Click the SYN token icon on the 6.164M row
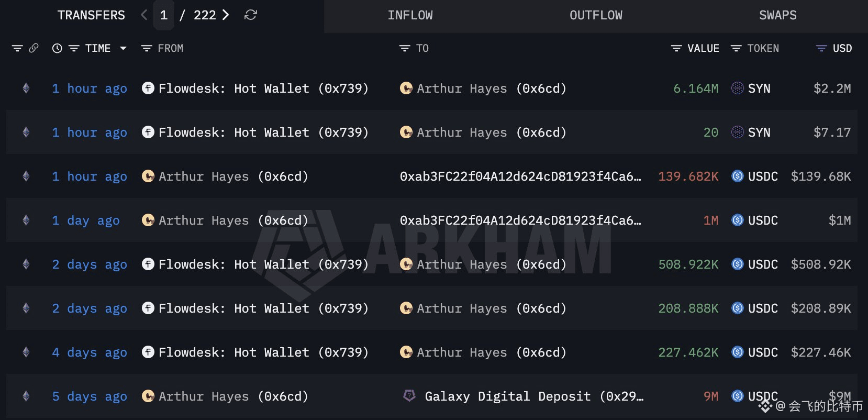 [x=737, y=88]
